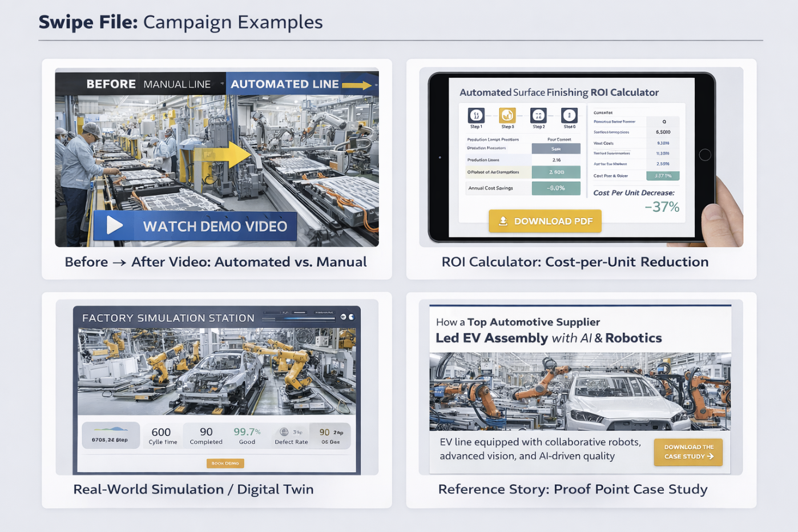Click the play icon on demo video
Screen dimensions: 798x532
[114, 225]
